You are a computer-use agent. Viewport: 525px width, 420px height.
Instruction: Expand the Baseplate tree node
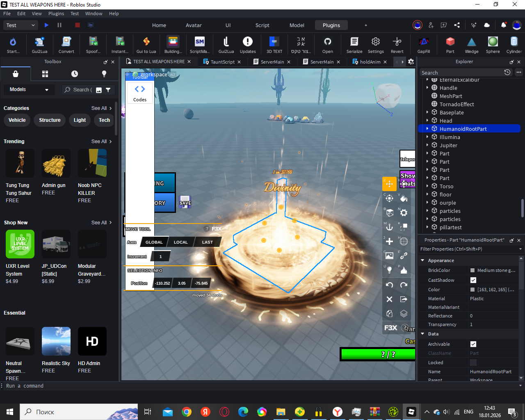pos(427,112)
